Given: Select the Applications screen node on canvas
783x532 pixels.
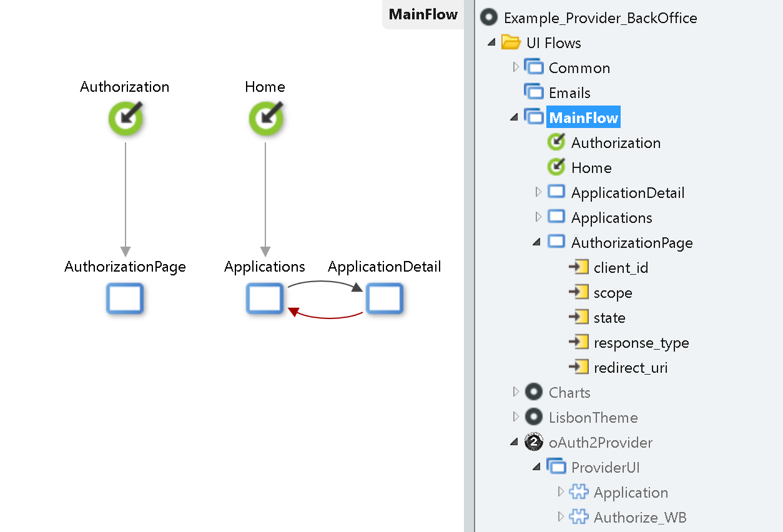Looking at the screenshot, I should (264, 298).
